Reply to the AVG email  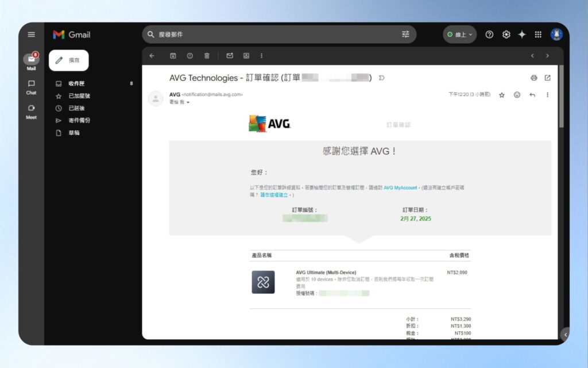coord(532,95)
